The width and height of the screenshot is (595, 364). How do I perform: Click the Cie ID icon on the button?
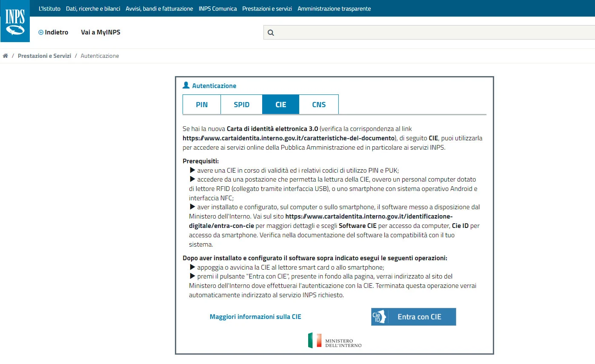click(379, 317)
